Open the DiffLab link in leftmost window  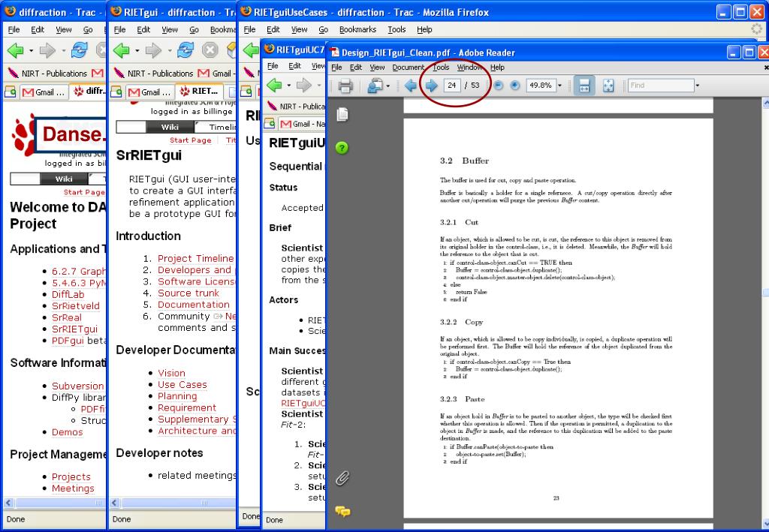[x=68, y=294]
